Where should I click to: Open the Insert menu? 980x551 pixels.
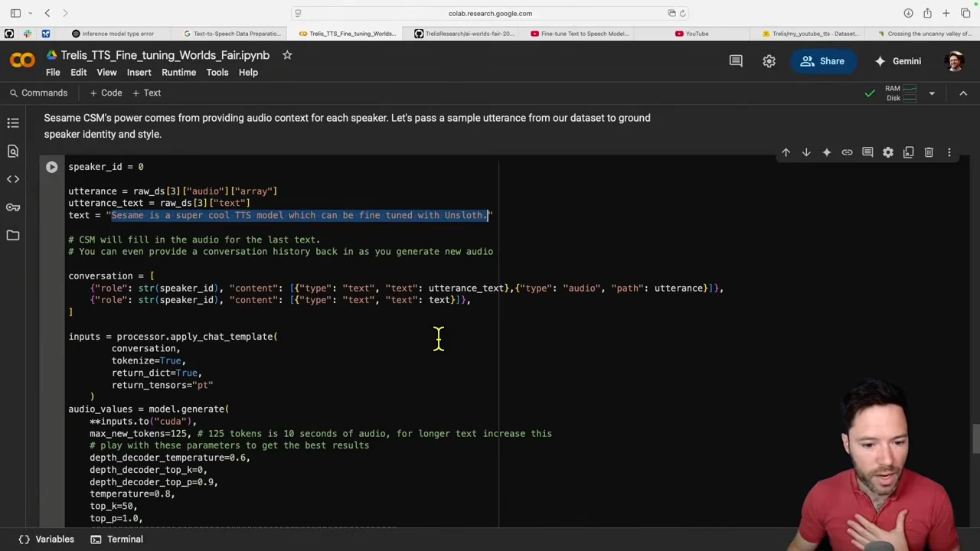(139, 72)
